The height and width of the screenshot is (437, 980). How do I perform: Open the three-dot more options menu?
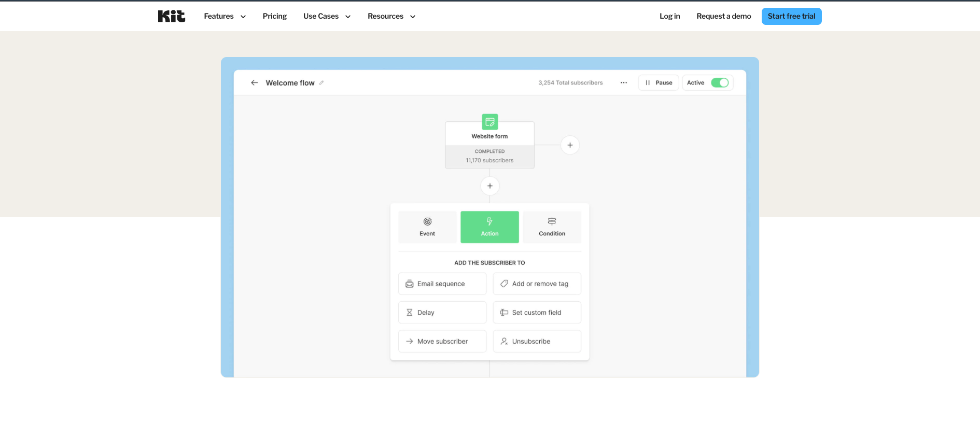tap(623, 83)
